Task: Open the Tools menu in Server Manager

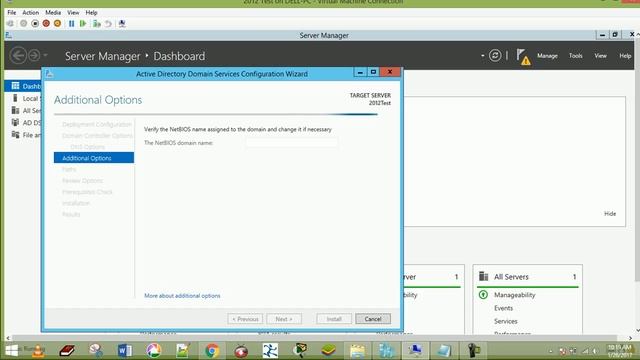Action: (x=576, y=56)
